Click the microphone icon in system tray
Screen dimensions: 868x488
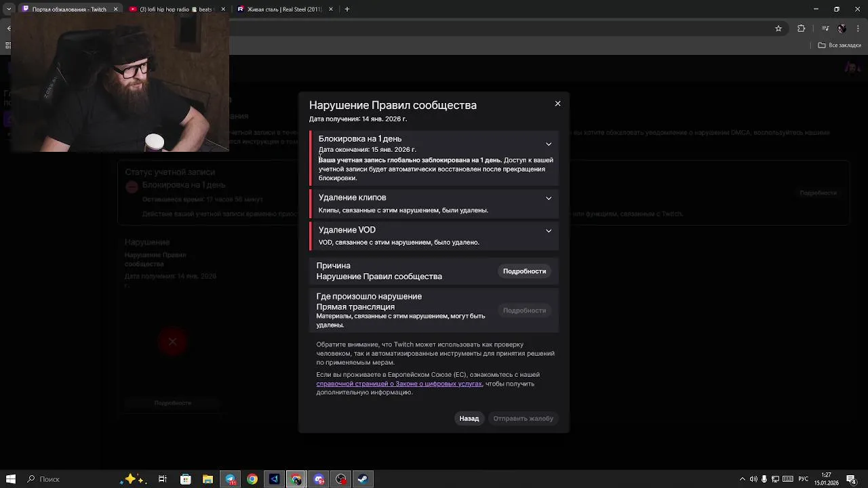764,479
